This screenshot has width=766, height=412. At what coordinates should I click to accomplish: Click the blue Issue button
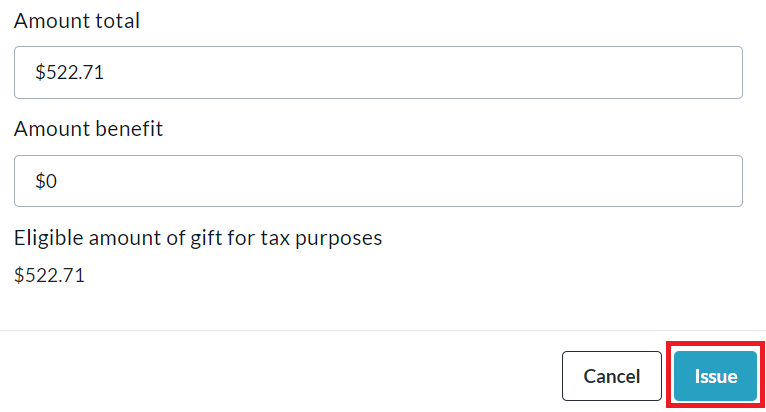point(716,376)
